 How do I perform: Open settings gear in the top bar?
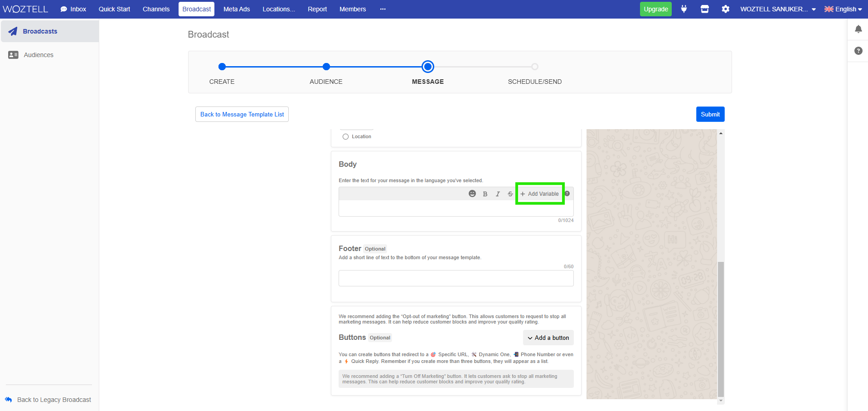(725, 9)
